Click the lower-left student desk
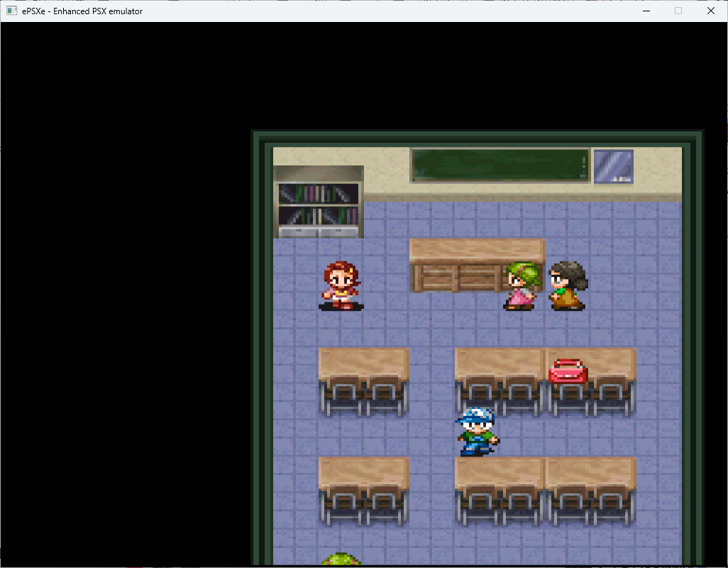Image resolution: width=728 pixels, height=568 pixels. (363, 490)
